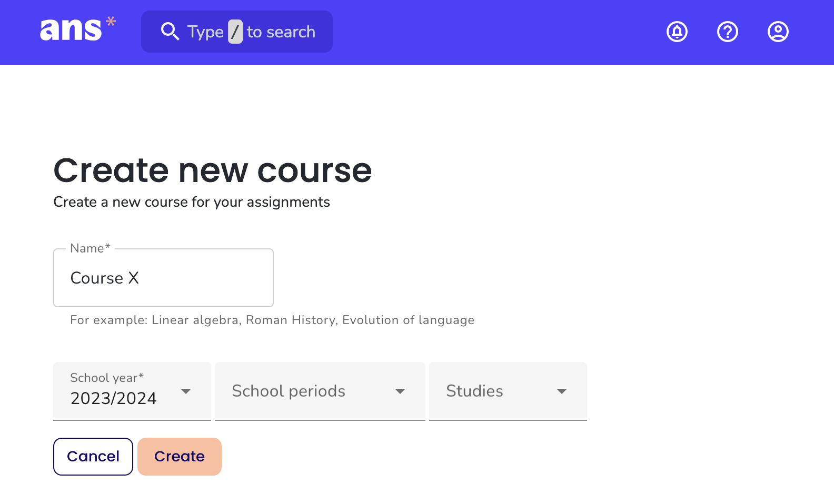Open the help question mark icon
Viewport: 834px width, 504px height.
click(728, 32)
